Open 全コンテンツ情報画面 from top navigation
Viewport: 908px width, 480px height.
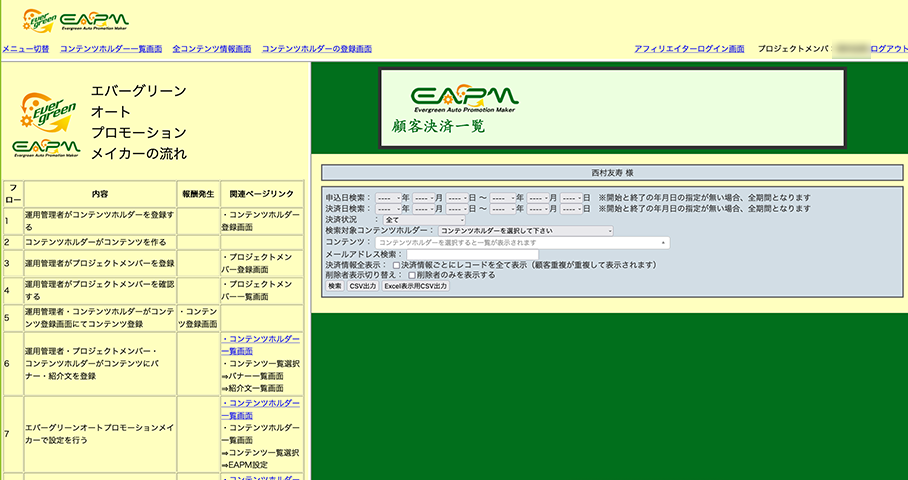coord(210,48)
